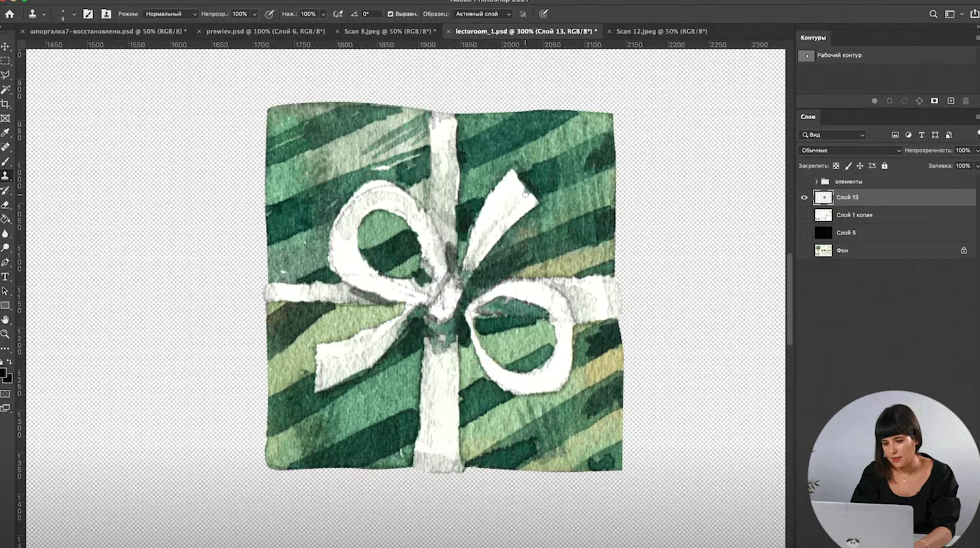The image size is (980, 548).
Task: Open the Наж. flow slider dropdown
Action: pyautogui.click(x=323, y=14)
